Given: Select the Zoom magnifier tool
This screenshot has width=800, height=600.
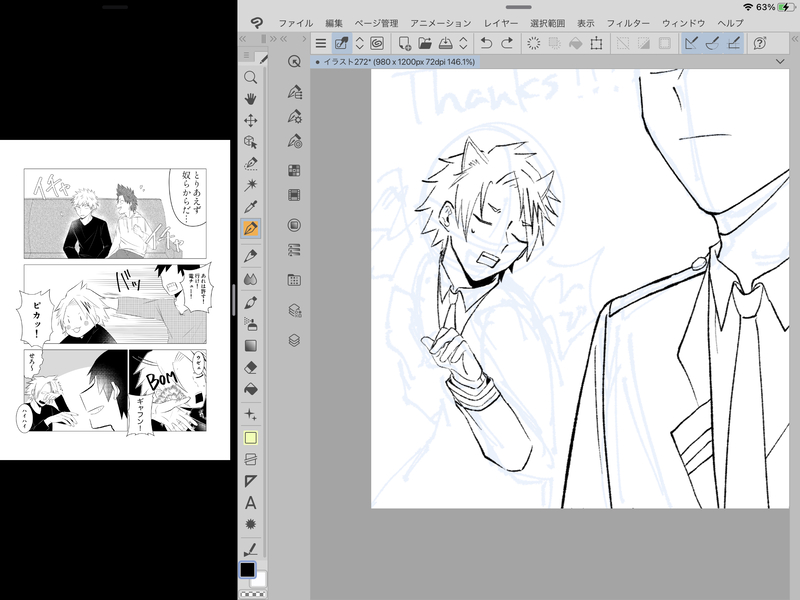Looking at the screenshot, I should click(x=251, y=78).
